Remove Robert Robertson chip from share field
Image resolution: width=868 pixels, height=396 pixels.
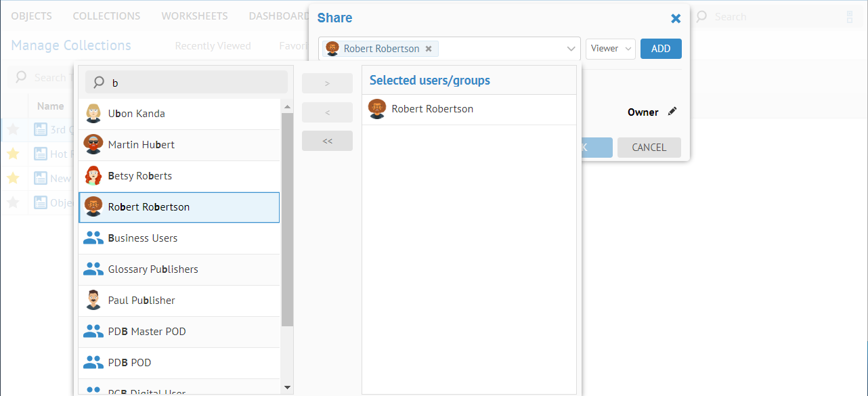[x=429, y=49]
